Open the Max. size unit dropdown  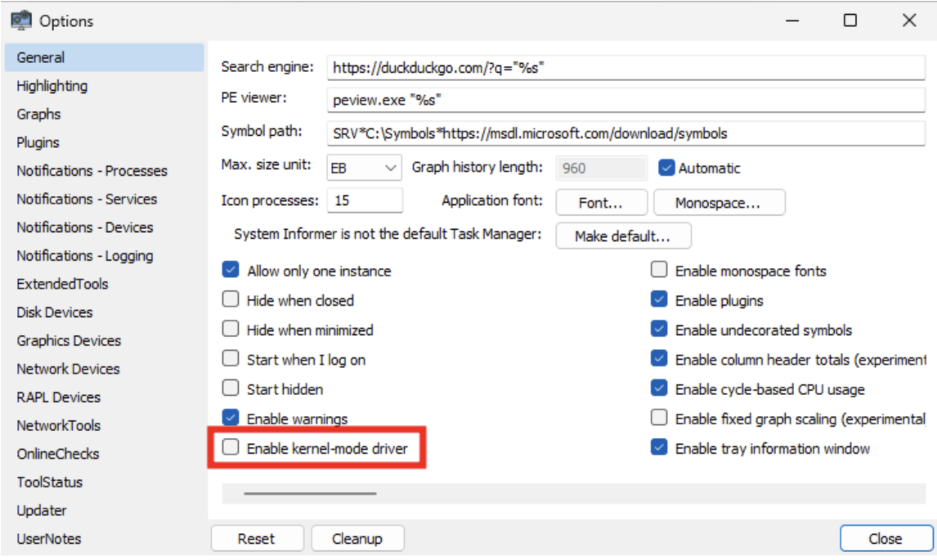tap(364, 168)
